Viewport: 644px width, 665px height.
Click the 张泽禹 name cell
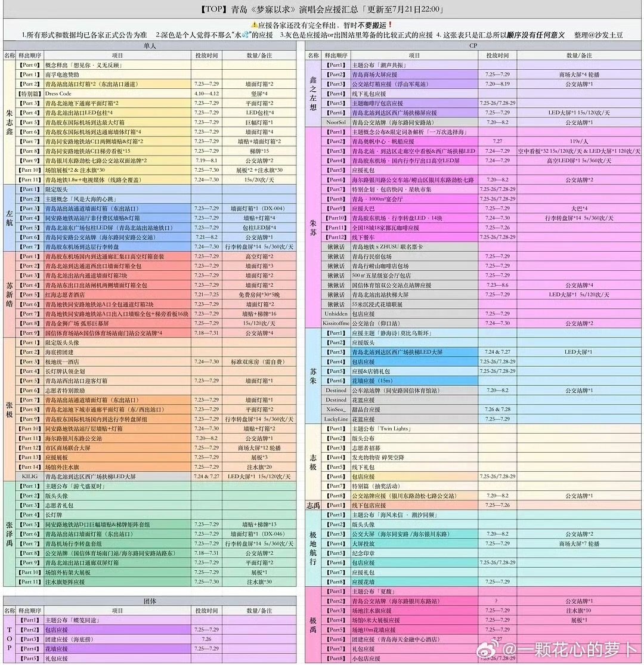pyautogui.click(x=10, y=534)
